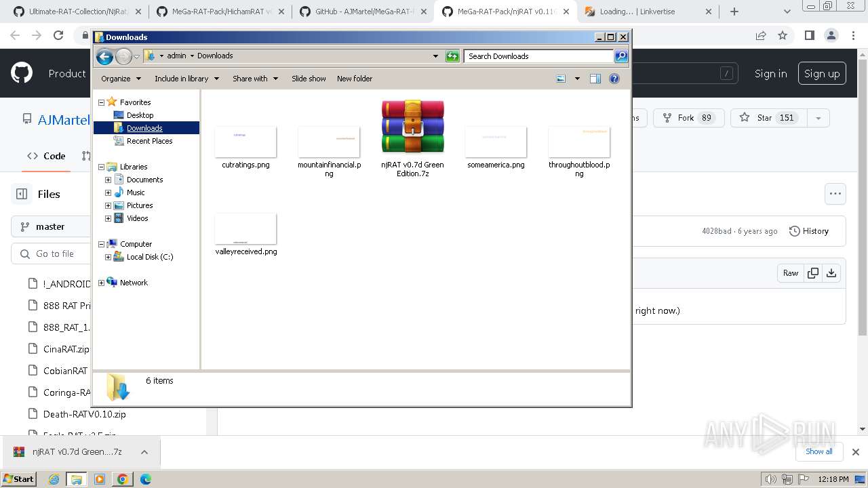Click the Explorer Help question icon

coord(614,79)
